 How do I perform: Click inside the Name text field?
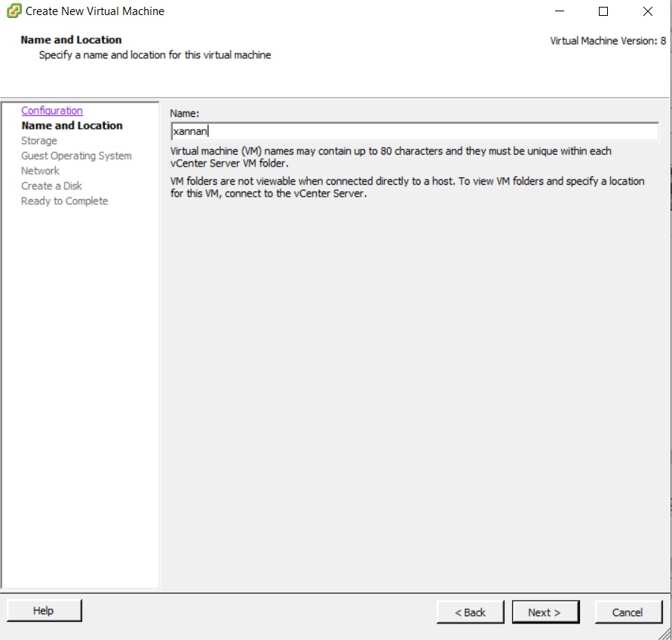(415, 131)
